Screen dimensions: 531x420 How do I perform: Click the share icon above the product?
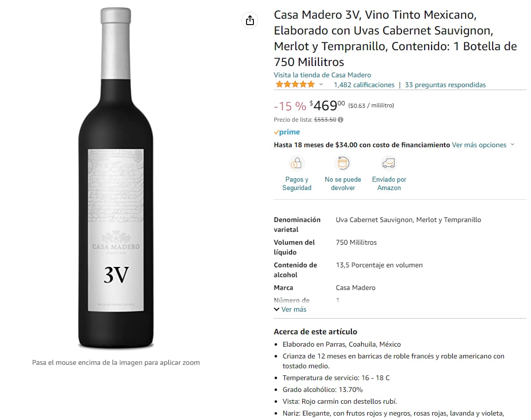point(250,20)
